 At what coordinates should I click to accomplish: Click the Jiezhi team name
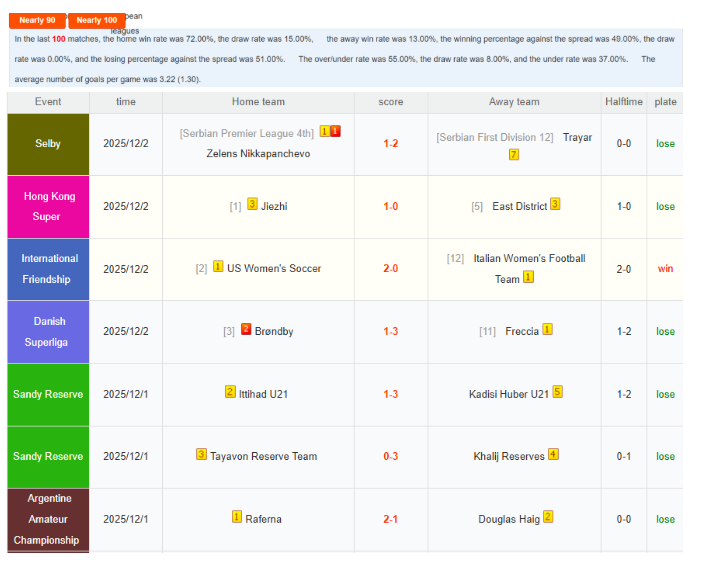274,207
